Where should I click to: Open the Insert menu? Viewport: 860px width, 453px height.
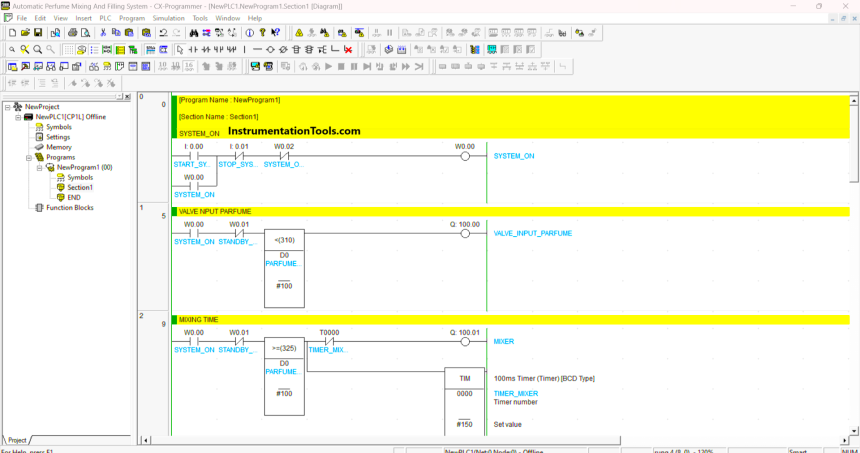pyautogui.click(x=83, y=18)
